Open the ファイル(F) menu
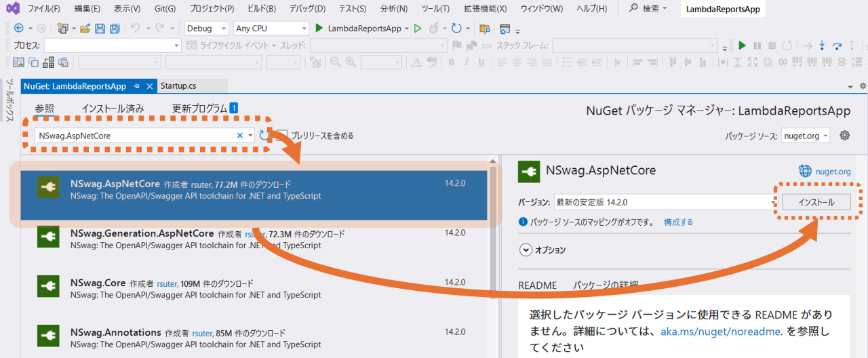The width and height of the screenshot is (868, 358). point(44,9)
